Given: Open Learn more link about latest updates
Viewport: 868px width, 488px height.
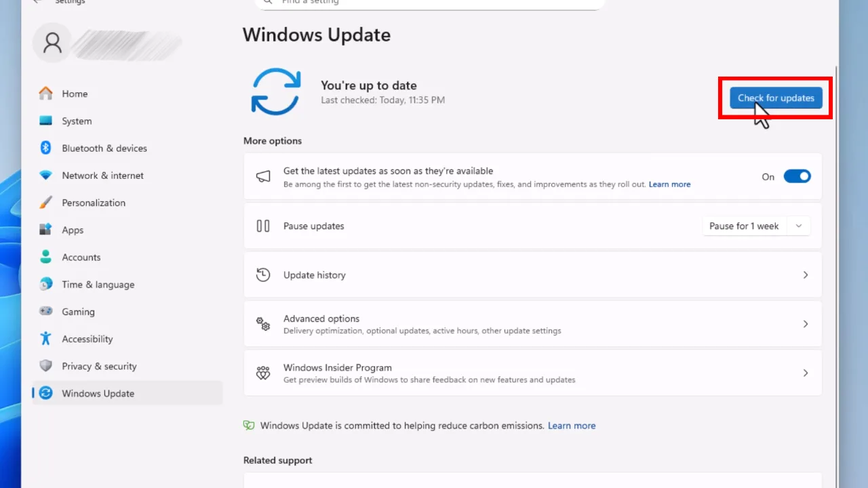Looking at the screenshot, I should point(669,184).
